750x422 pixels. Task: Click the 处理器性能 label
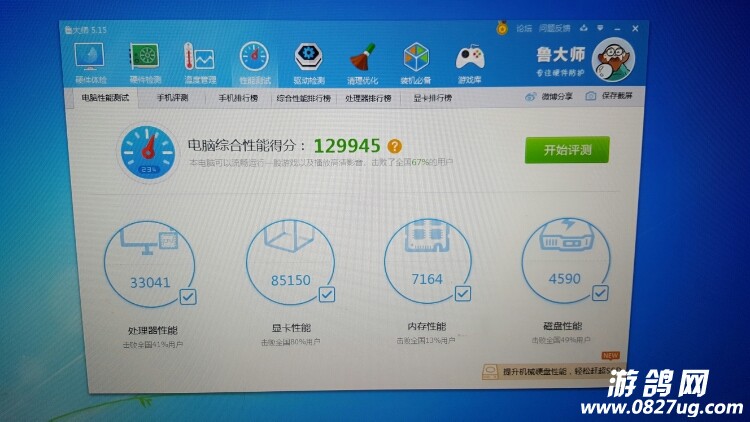pos(153,330)
